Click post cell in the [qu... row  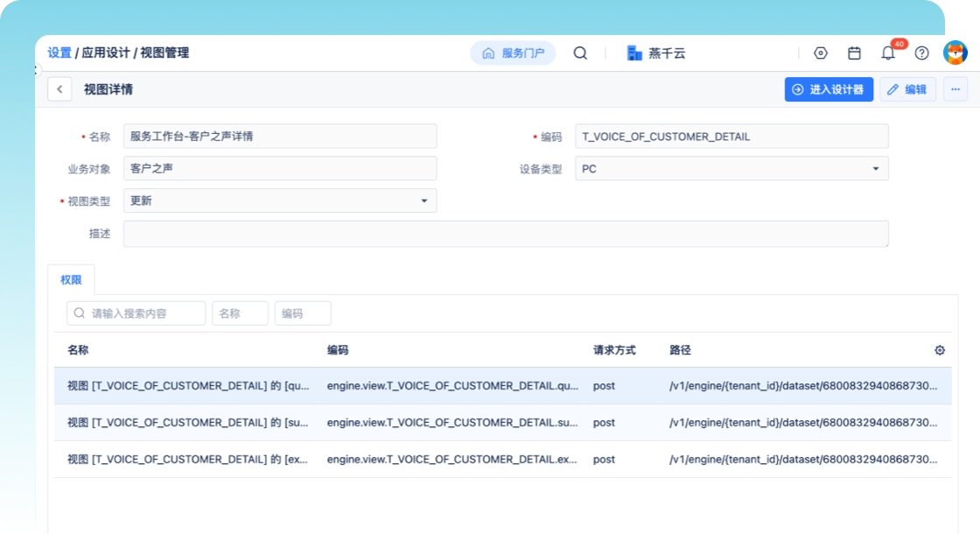click(604, 386)
